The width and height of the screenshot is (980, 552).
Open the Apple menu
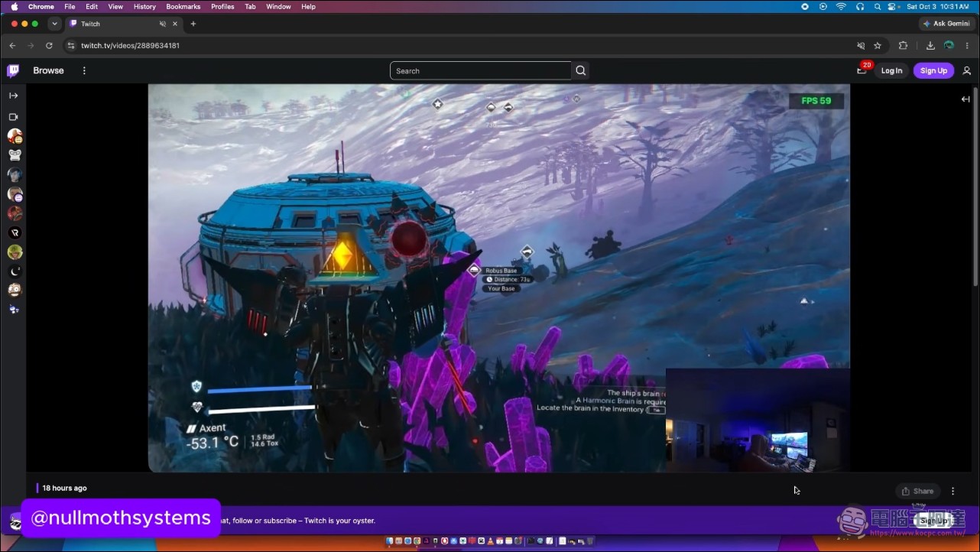pyautogui.click(x=14, y=6)
